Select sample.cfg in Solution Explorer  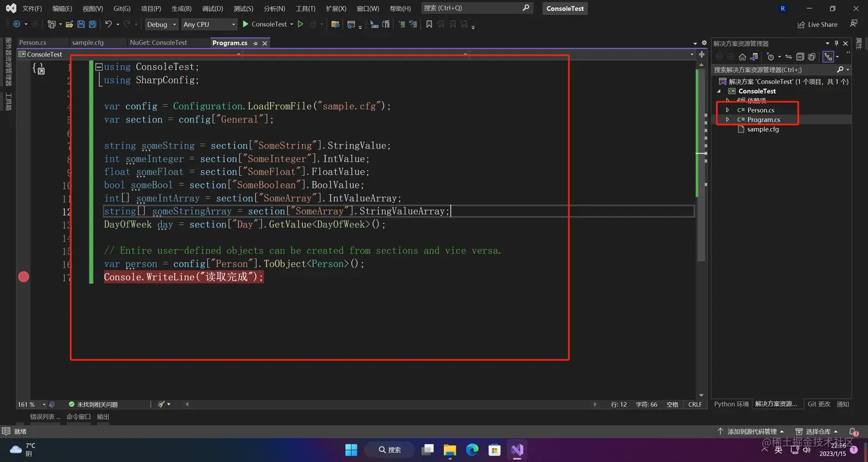pos(762,129)
